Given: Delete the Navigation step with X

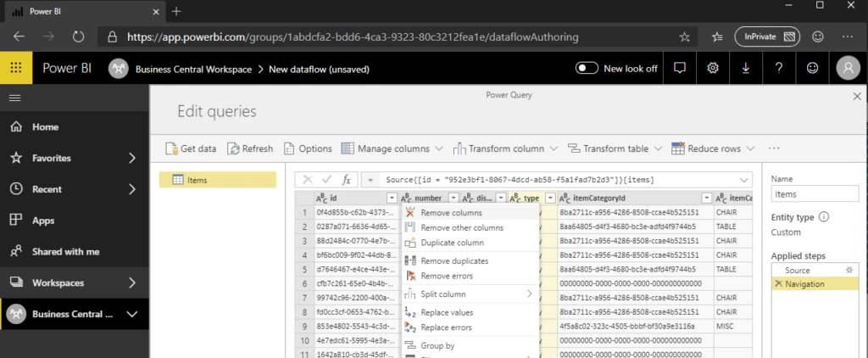Looking at the screenshot, I should click(x=778, y=283).
